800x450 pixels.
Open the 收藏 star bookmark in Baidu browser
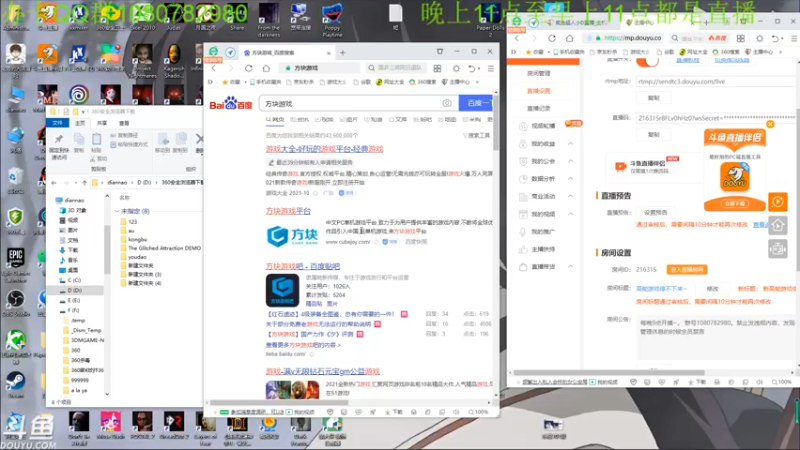(x=231, y=82)
